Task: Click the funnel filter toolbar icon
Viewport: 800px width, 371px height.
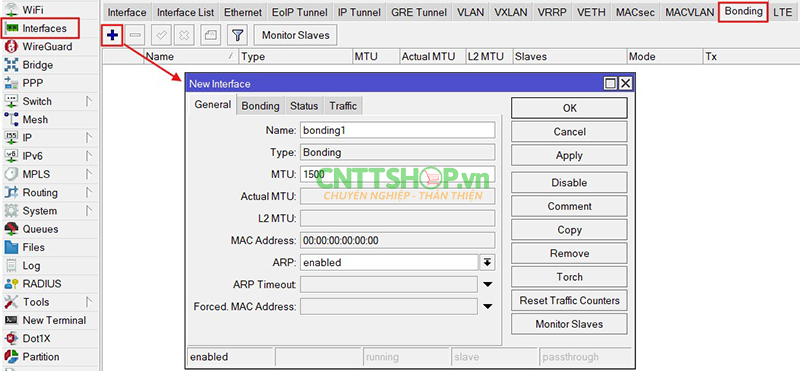Action: pyautogui.click(x=237, y=35)
